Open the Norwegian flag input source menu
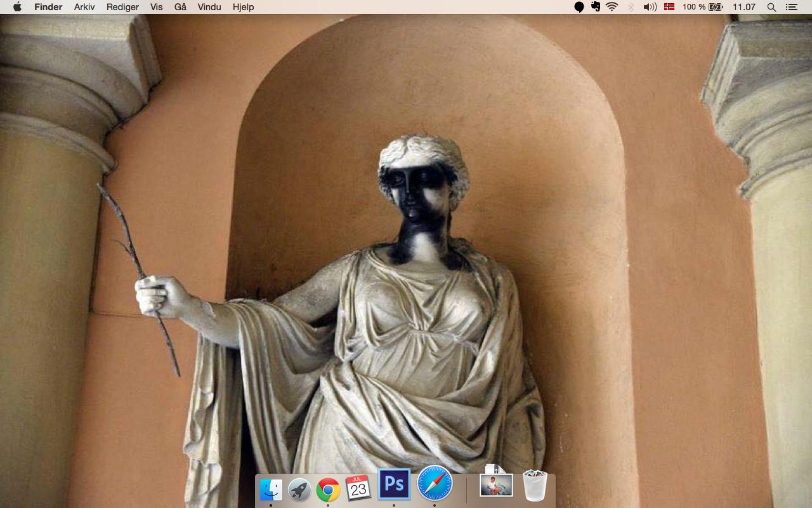This screenshot has width=812, height=508. tap(669, 7)
